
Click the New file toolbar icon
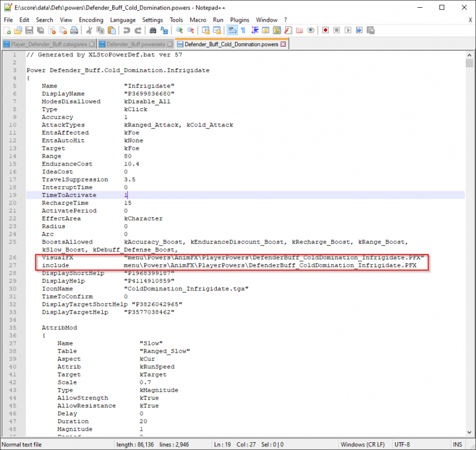click(8, 31)
